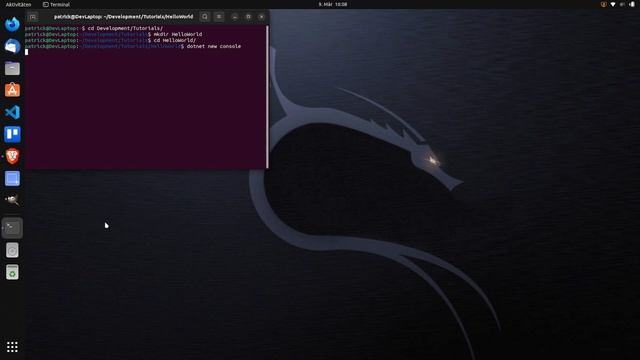
Task: Minimize the terminal window
Action: pos(235,17)
